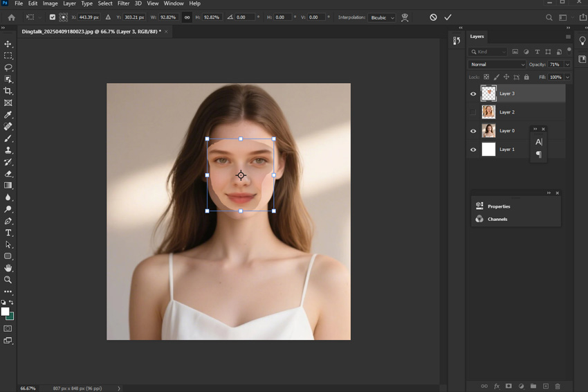Select the Spot Healing Brush tool
This screenshot has width=588, height=392.
[x=8, y=127]
